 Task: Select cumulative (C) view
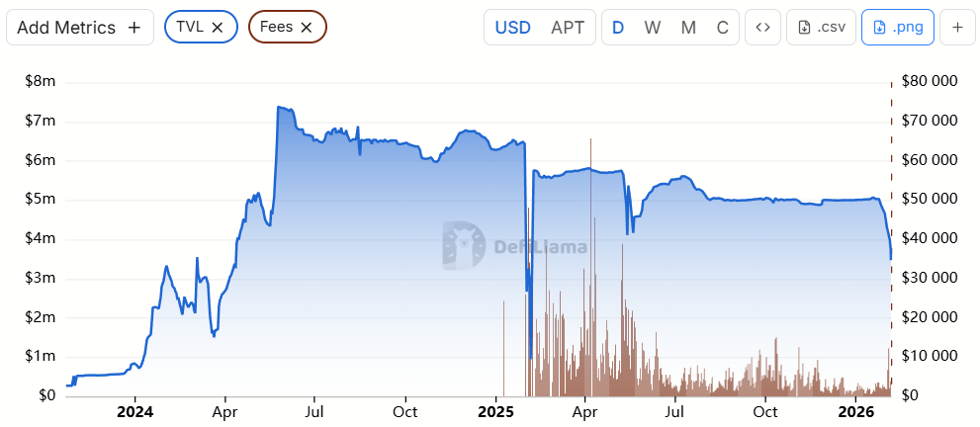pyautogui.click(x=723, y=28)
